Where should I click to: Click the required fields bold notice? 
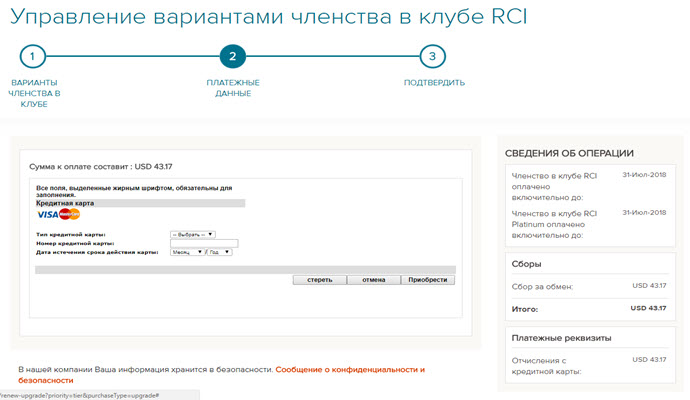134,191
